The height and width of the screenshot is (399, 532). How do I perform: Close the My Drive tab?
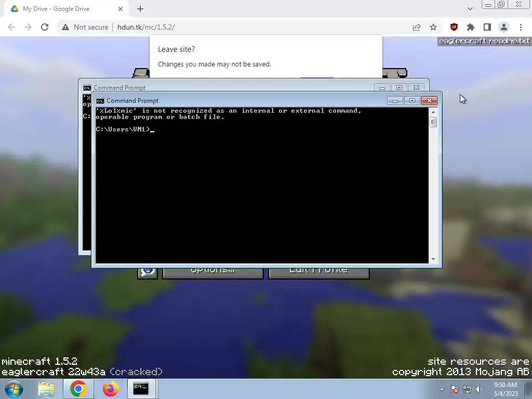121,9
